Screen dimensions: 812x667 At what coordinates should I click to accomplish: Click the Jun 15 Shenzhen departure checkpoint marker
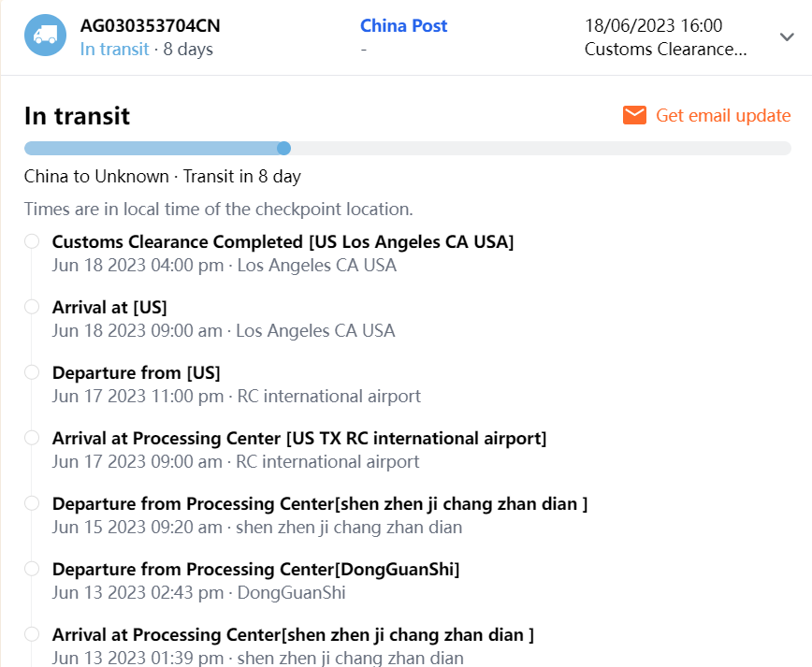click(x=32, y=503)
